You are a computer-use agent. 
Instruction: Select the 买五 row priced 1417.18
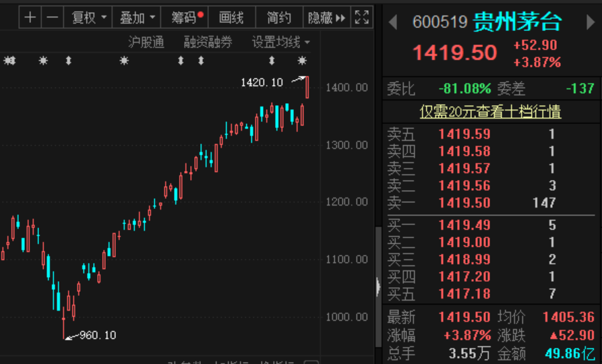491,294
